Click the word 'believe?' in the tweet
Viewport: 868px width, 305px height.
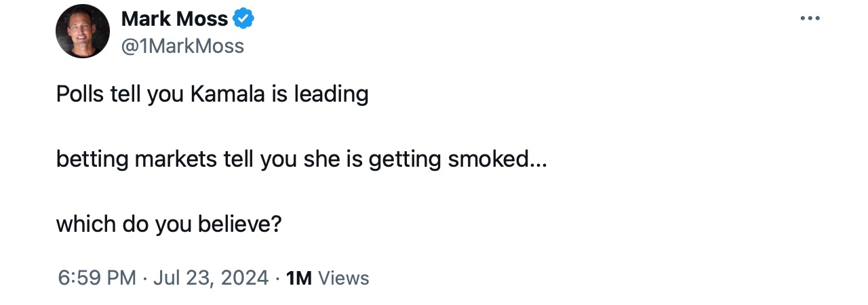pyautogui.click(x=239, y=224)
